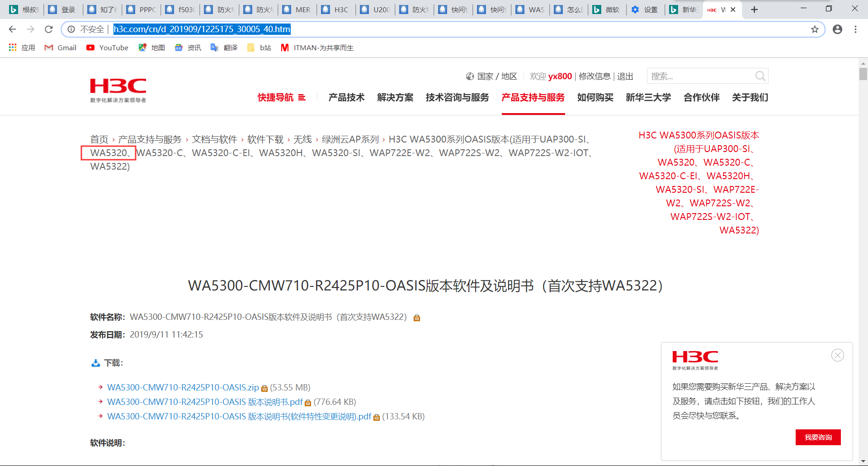Bookmark this page with the star icon

(x=815, y=29)
